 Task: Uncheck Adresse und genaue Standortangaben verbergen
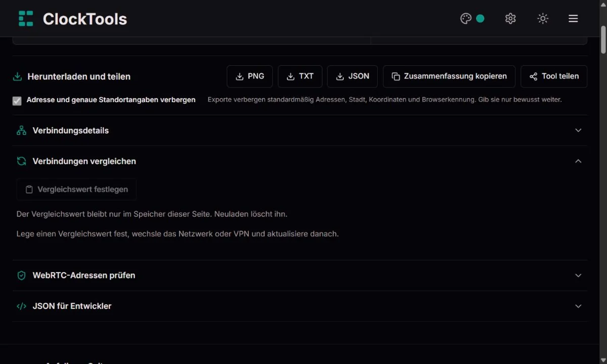pyautogui.click(x=17, y=101)
